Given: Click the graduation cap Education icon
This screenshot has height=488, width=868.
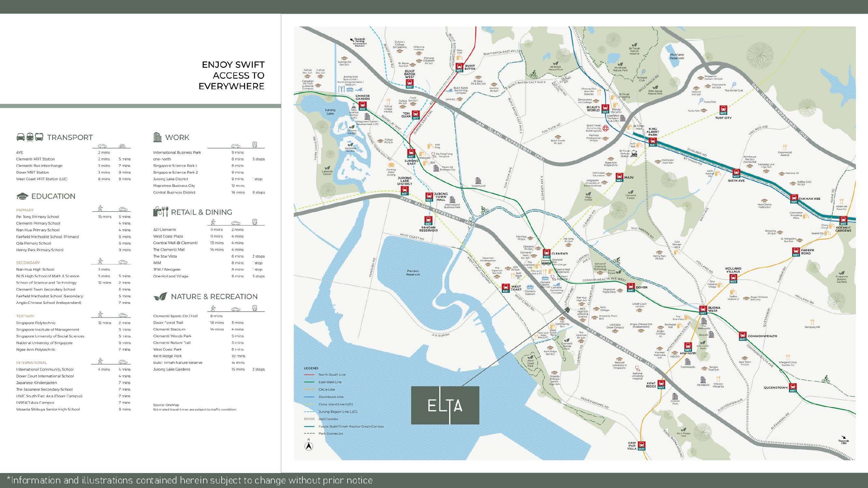Looking at the screenshot, I should click(22, 197).
